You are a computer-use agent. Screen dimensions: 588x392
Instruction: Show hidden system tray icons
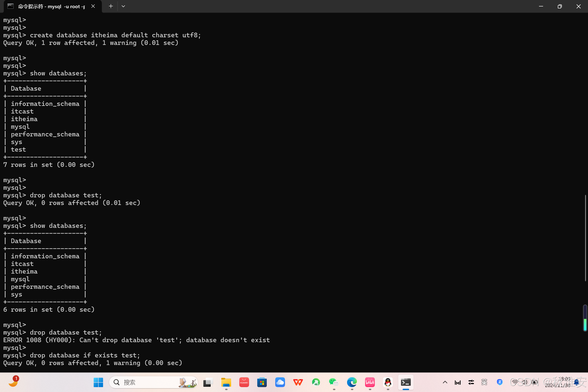(445, 382)
